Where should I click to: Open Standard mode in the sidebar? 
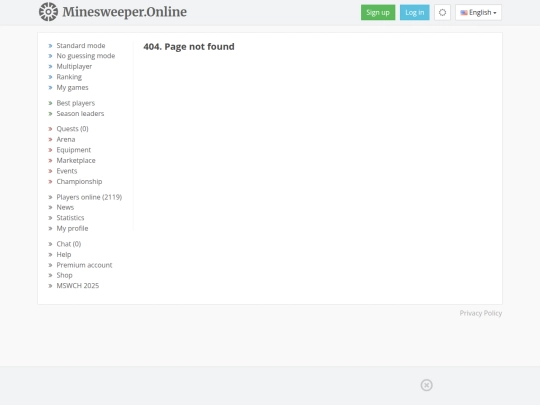[x=81, y=45]
